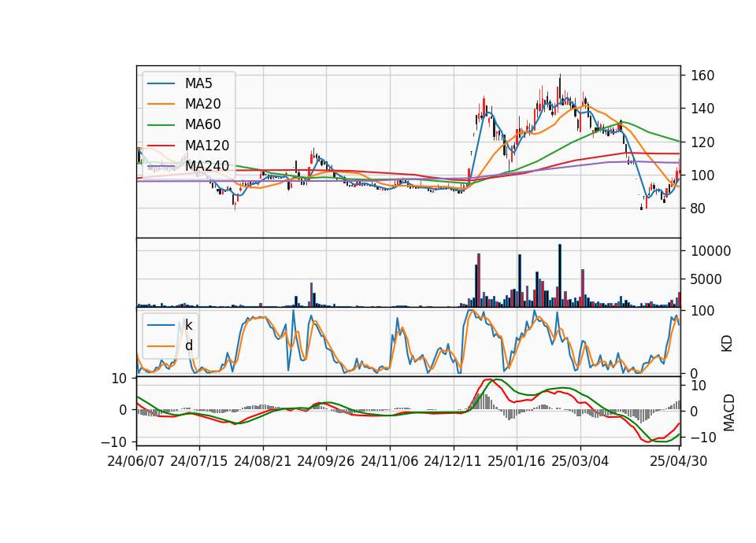Image resolution: width=756 pixels, height=543 pixels.
Task: Click the MACD axis title
Action: point(729,412)
